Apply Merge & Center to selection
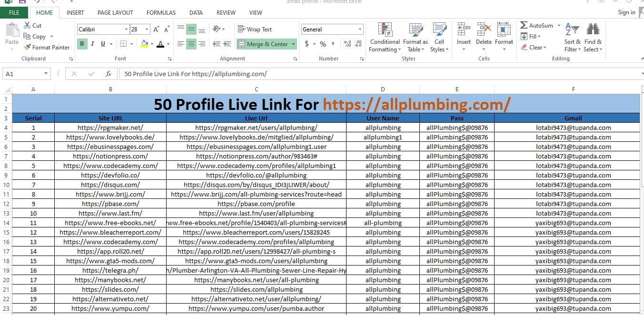The width and height of the screenshot is (644, 315). (x=263, y=44)
